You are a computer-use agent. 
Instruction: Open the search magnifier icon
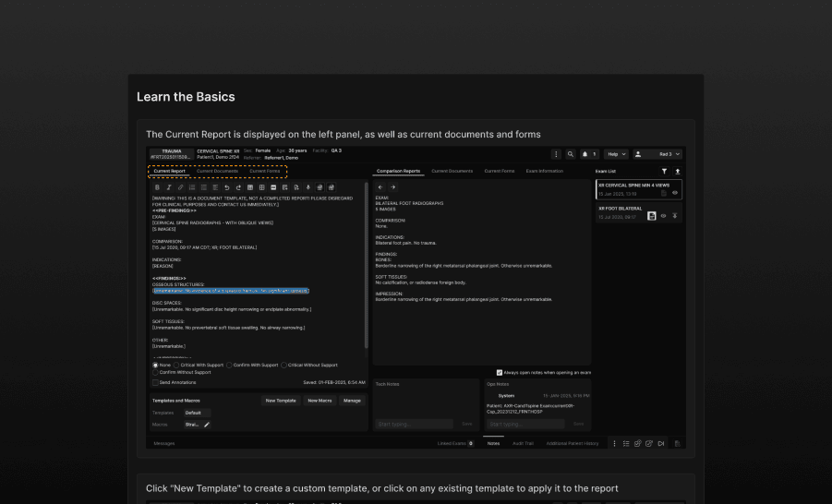pyautogui.click(x=571, y=154)
